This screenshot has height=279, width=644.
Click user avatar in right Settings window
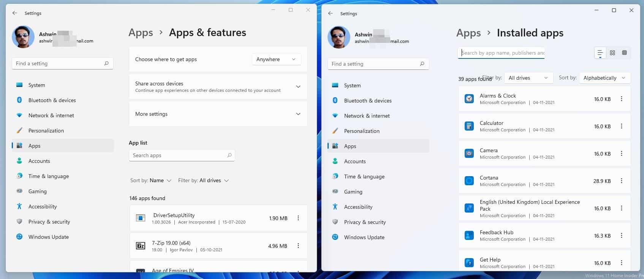click(x=339, y=37)
